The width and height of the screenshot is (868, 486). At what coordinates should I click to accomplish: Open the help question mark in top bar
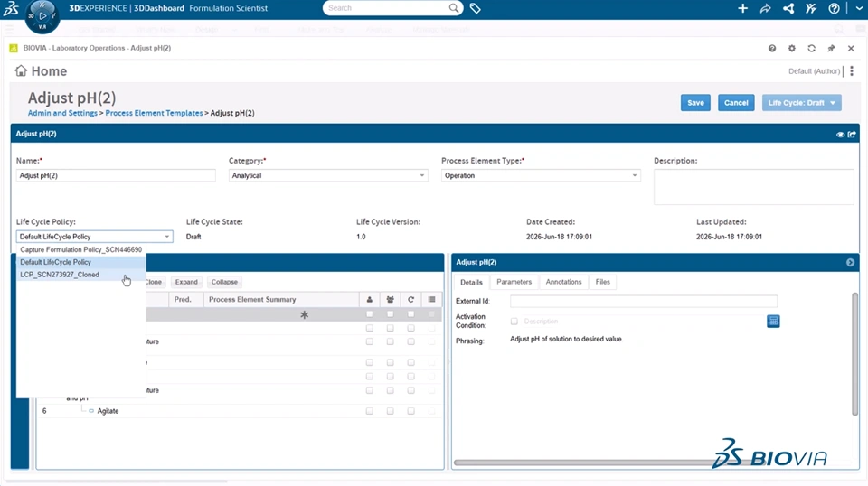[834, 8]
